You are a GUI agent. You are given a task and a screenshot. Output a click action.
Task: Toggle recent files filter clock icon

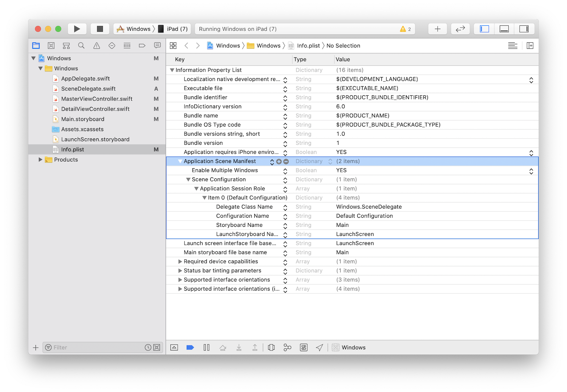148,347
